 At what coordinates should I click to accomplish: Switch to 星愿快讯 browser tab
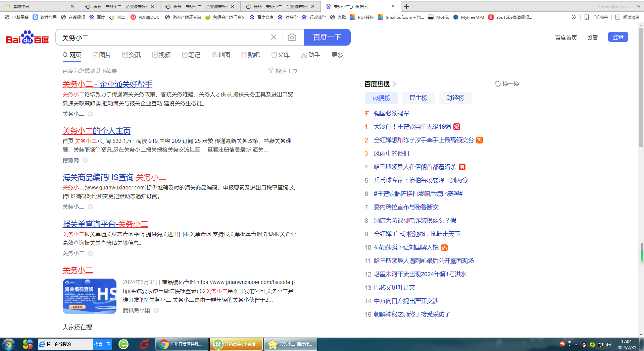tap(40, 6)
